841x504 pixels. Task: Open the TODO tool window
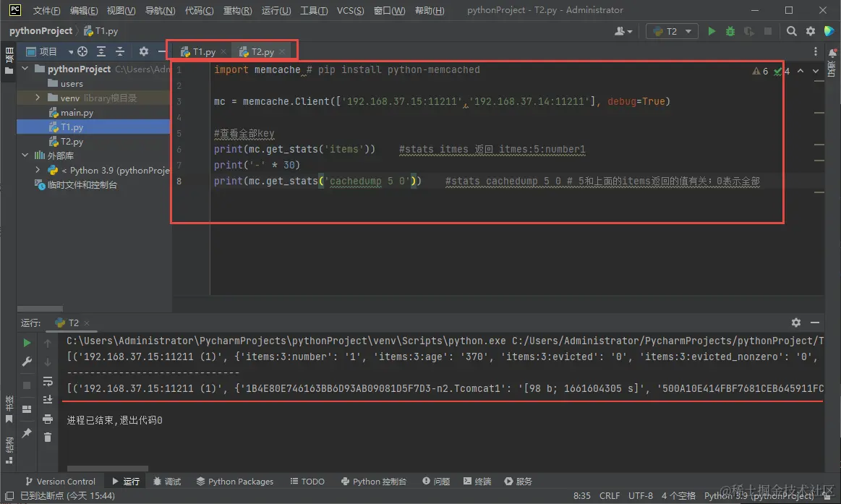click(x=307, y=482)
